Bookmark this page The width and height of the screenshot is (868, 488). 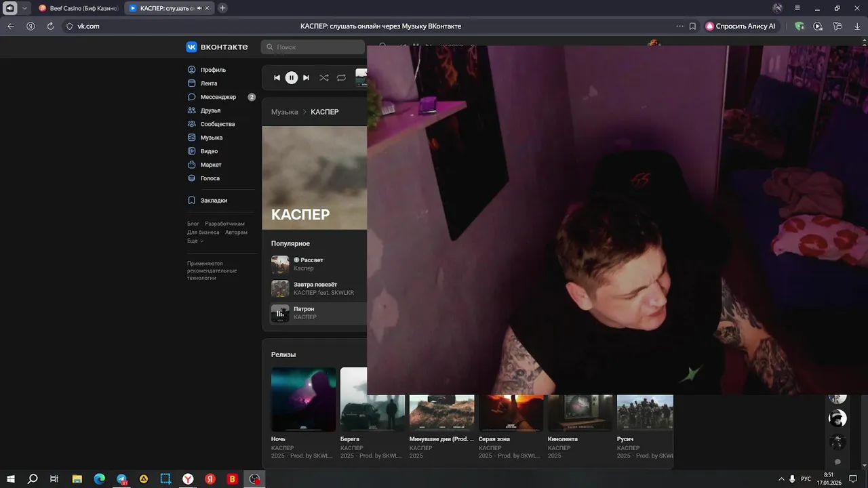tap(692, 26)
